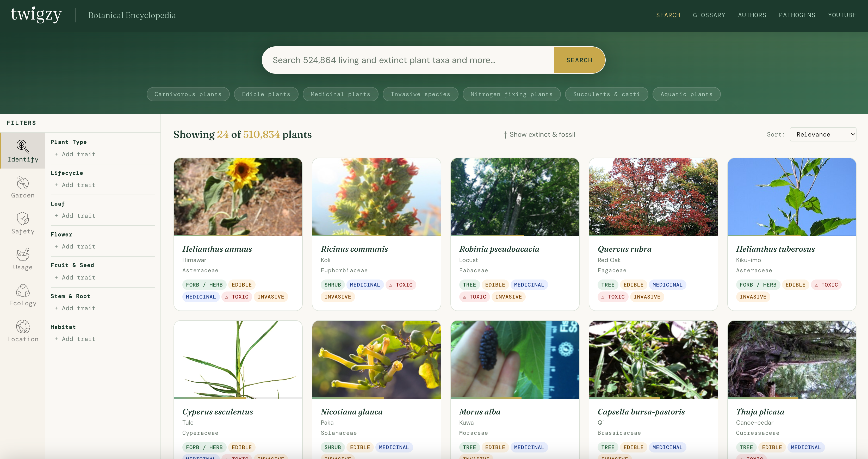Screen dimensions: 868x459
Task: Open Cyperus esculentus title link
Action: 218,412
